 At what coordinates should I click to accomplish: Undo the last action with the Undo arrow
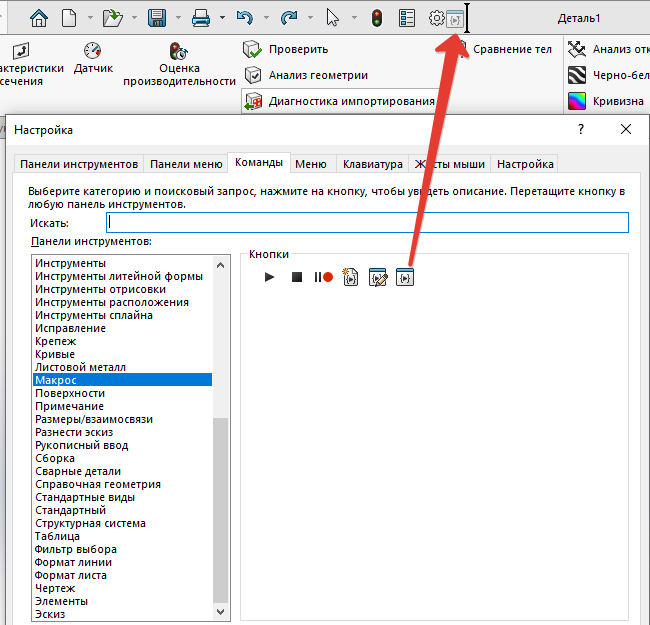pyautogui.click(x=245, y=18)
